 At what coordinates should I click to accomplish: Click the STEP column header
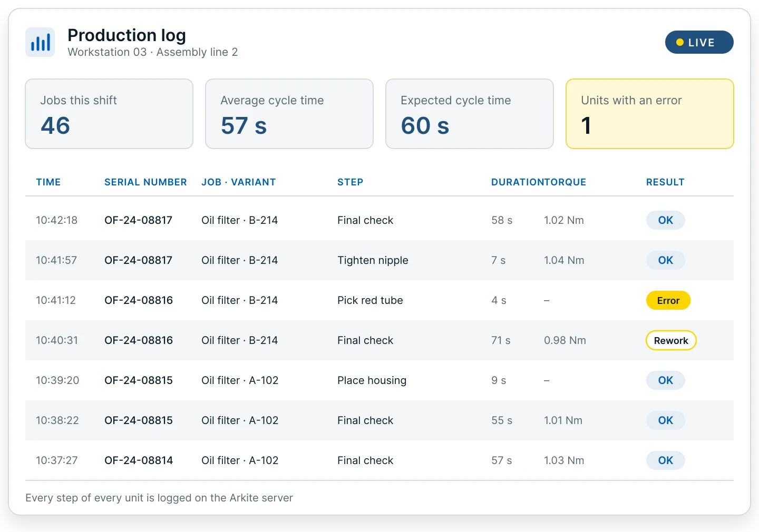[x=350, y=182]
